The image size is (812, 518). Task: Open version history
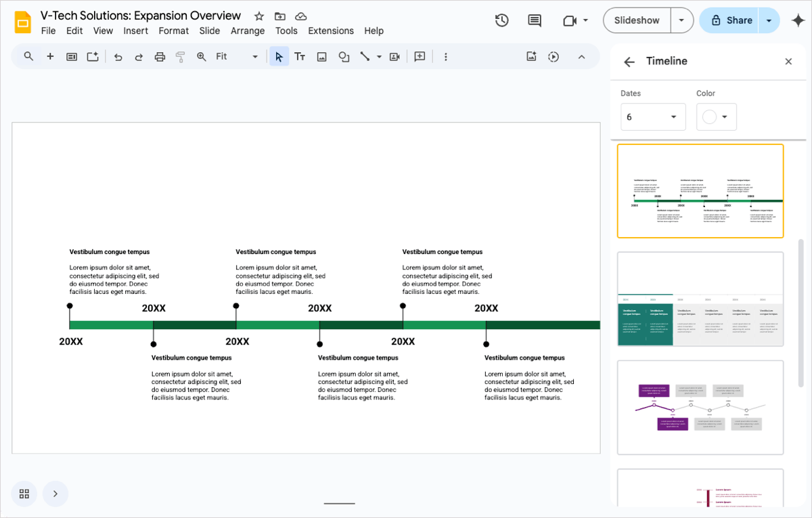click(x=502, y=20)
